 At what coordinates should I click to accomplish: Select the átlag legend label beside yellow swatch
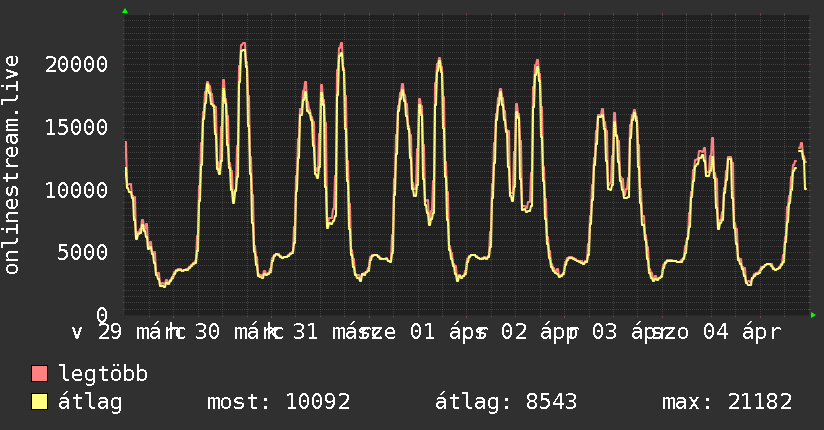coord(90,402)
